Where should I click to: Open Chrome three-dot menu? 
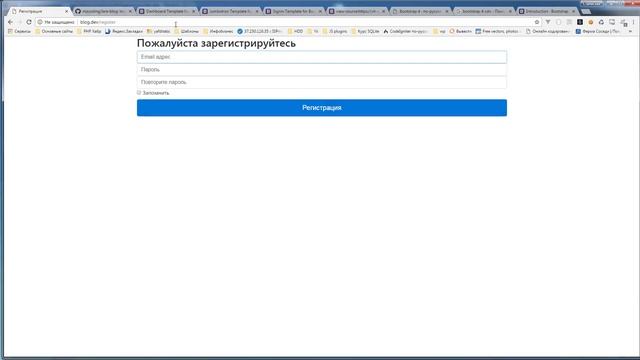click(x=633, y=22)
